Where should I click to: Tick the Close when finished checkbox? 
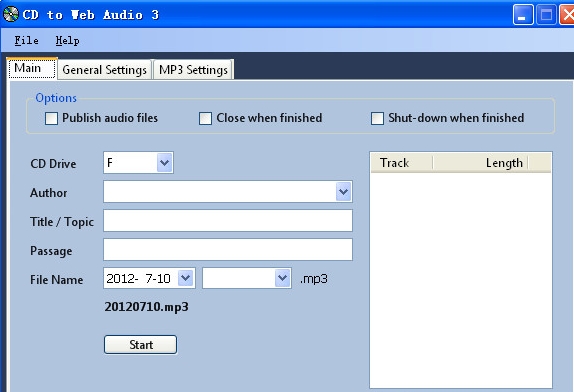tap(205, 118)
